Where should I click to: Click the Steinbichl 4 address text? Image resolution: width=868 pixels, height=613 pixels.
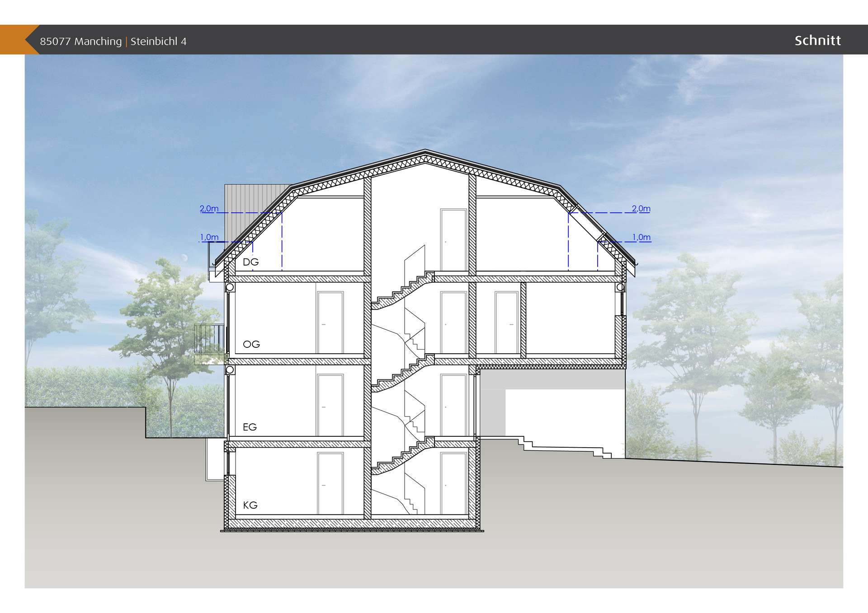(158, 42)
